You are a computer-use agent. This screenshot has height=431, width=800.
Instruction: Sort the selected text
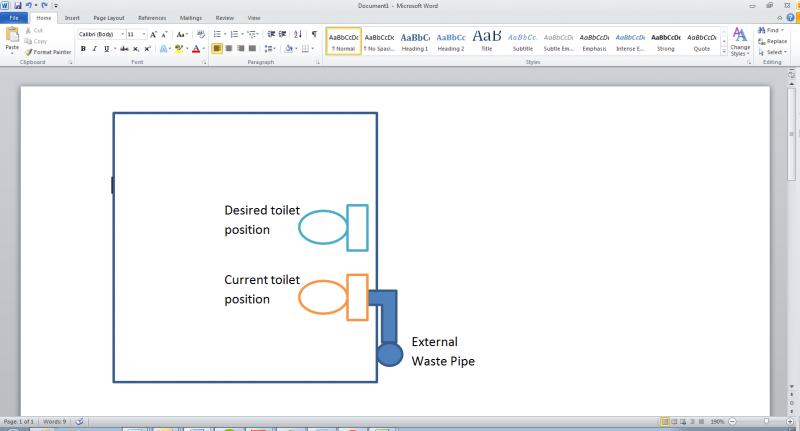click(x=297, y=34)
